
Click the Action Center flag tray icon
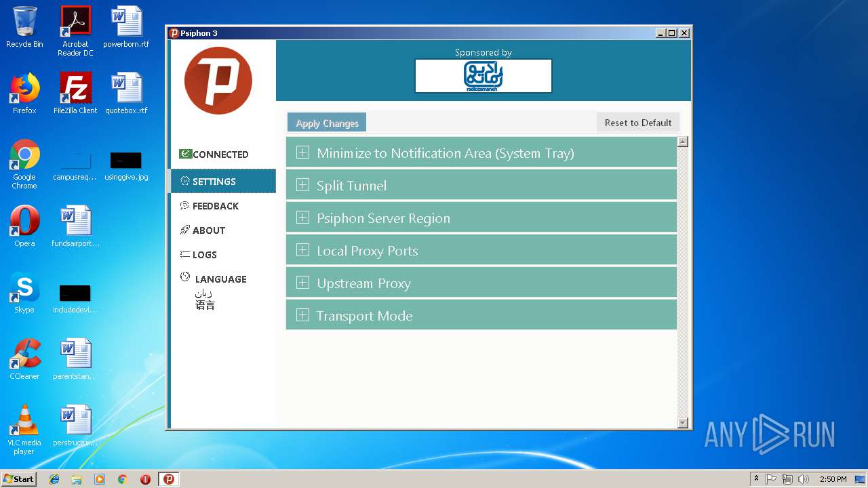(771, 479)
